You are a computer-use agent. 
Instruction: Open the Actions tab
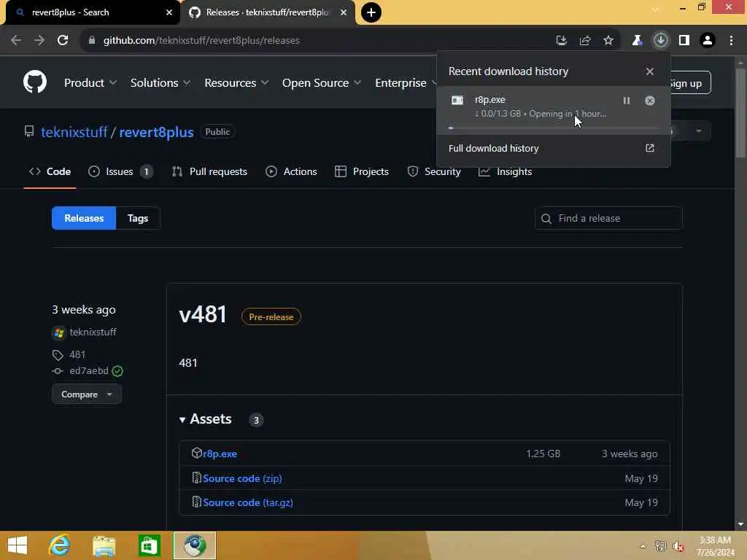291,171
